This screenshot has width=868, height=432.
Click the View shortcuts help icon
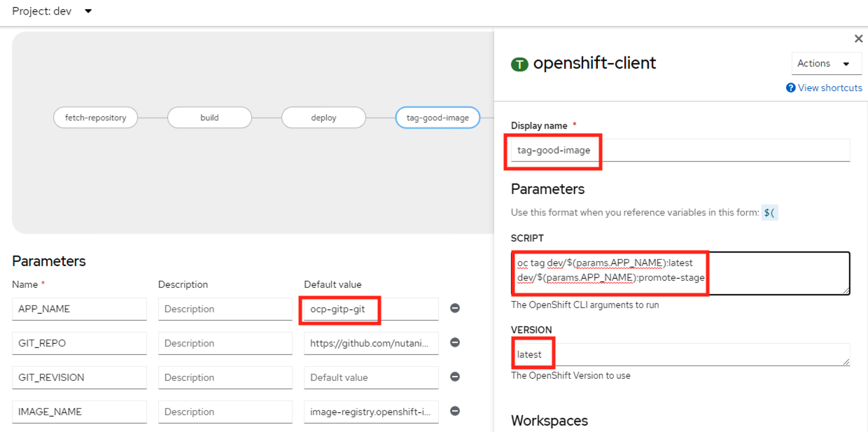click(791, 88)
